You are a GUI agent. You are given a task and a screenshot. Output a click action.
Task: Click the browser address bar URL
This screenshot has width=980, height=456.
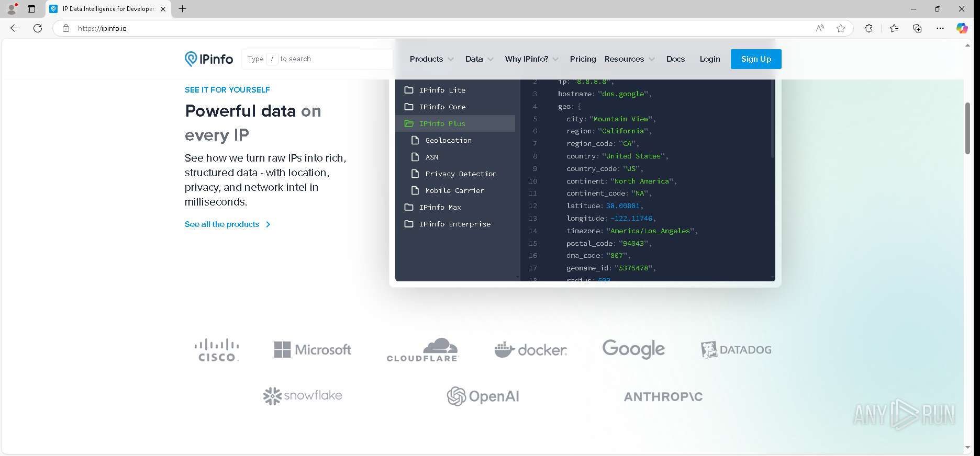tap(102, 28)
